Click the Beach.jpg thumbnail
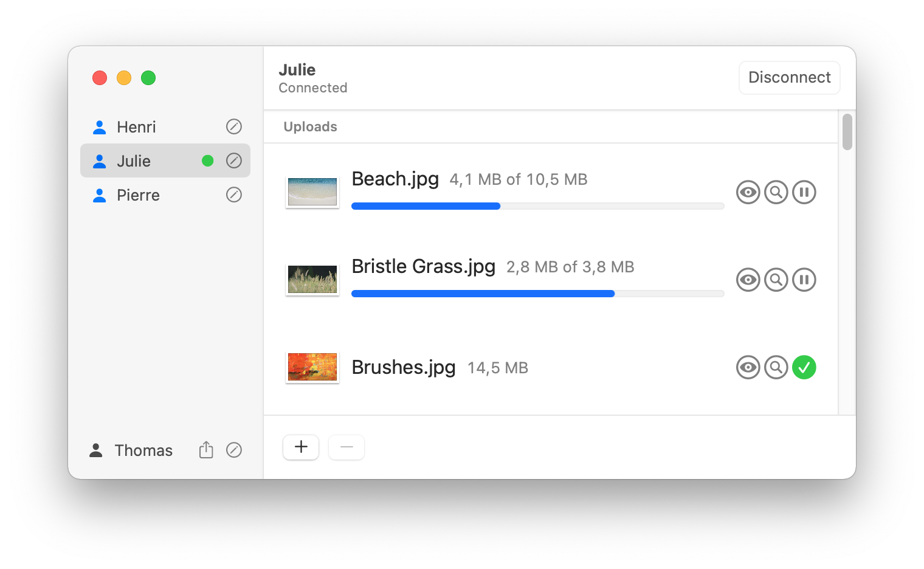This screenshot has height=569, width=924. pyautogui.click(x=312, y=192)
